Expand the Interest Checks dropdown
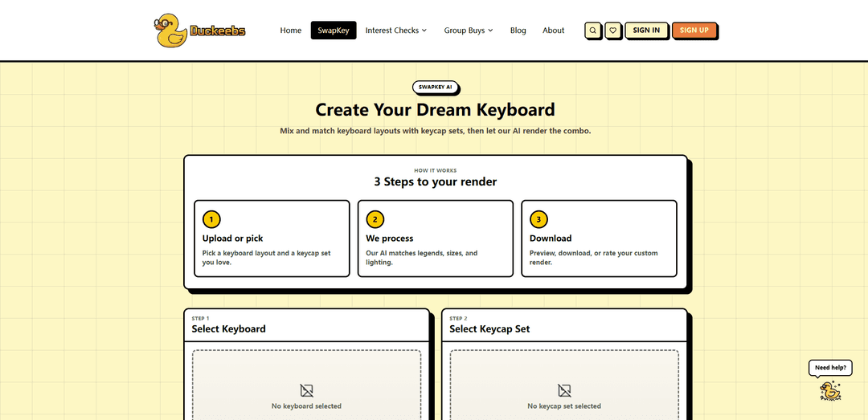 coord(396,31)
